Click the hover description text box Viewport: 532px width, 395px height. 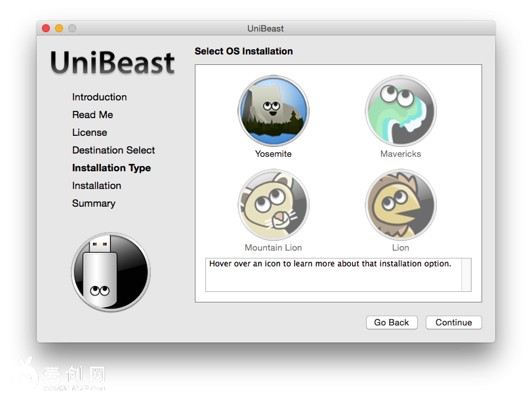click(x=333, y=274)
